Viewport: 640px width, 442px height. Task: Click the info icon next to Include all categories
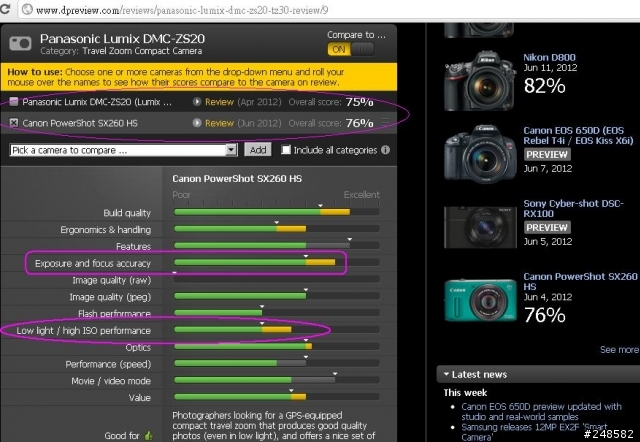coord(385,150)
